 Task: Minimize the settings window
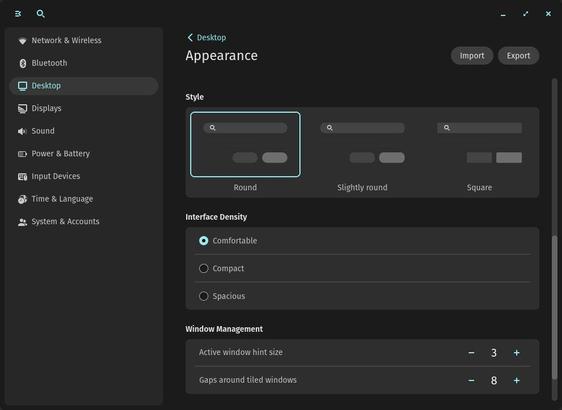point(503,14)
